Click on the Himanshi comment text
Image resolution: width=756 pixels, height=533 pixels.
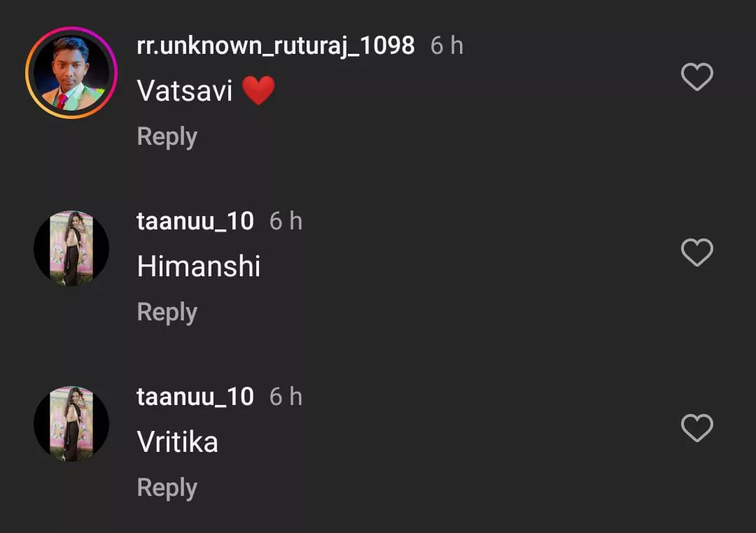(199, 266)
